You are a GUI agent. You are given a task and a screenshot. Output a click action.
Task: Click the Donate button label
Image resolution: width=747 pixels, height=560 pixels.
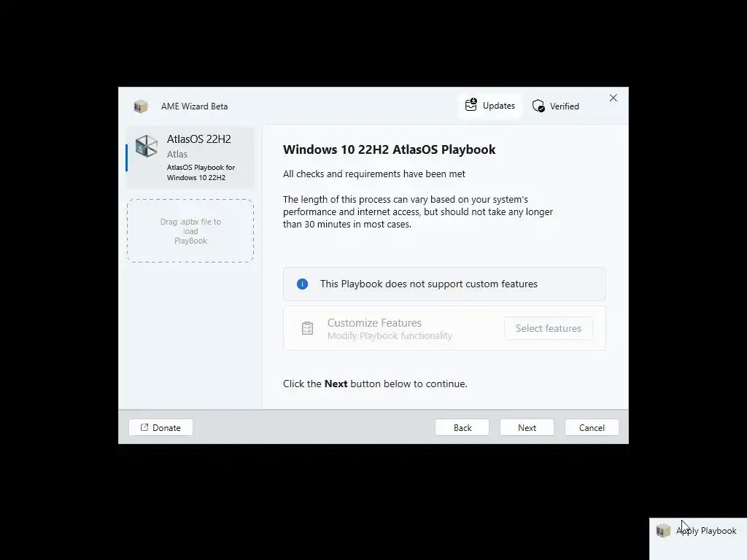[166, 427]
